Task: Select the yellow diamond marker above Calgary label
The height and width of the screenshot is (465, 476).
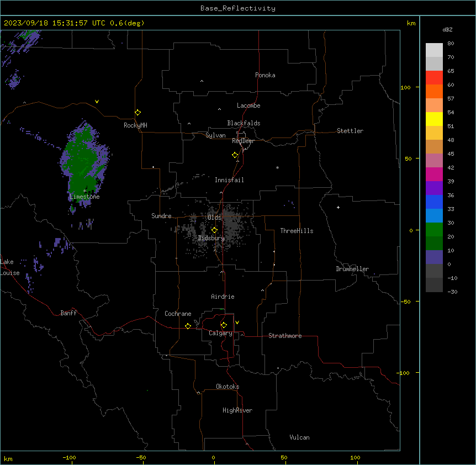Action: tap(224, 325)
